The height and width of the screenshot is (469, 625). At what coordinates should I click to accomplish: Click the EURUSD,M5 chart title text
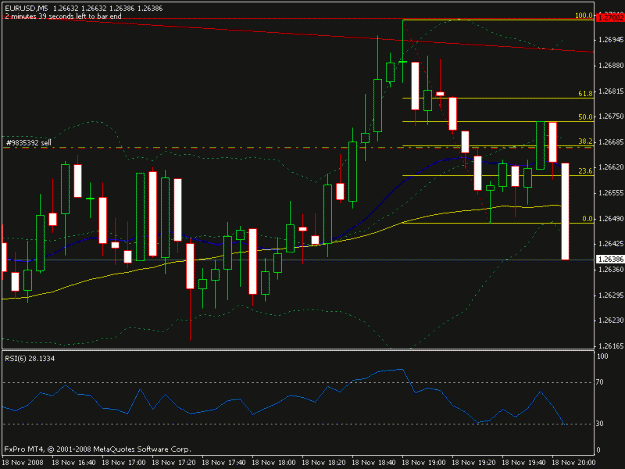tap(26, 8)
